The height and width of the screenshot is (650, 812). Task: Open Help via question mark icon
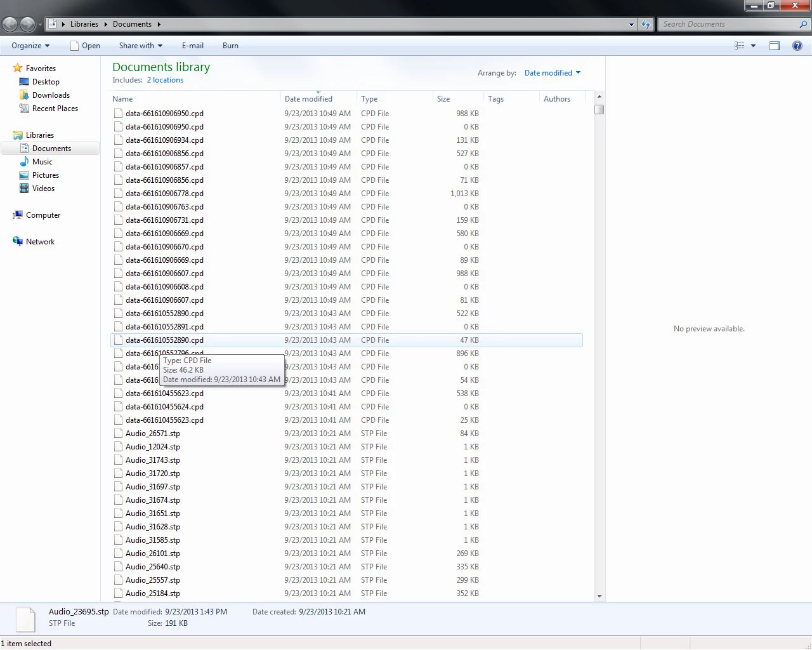pyautogui.click(x=797, y=46)
